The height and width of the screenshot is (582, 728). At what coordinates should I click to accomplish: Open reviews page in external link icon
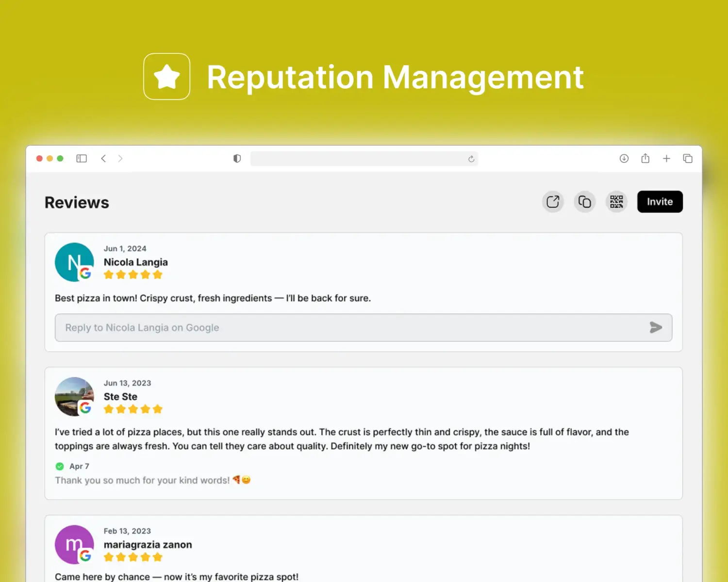[x=553, y=202]
